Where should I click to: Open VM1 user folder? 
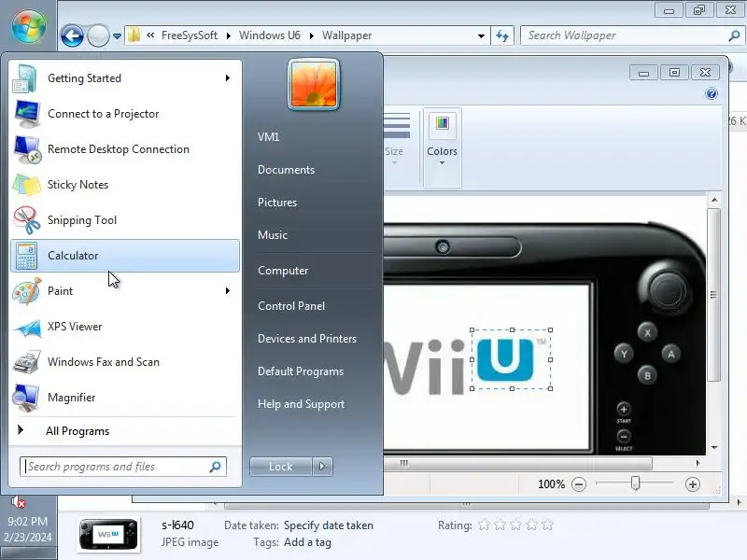click(x=268, y=137)
